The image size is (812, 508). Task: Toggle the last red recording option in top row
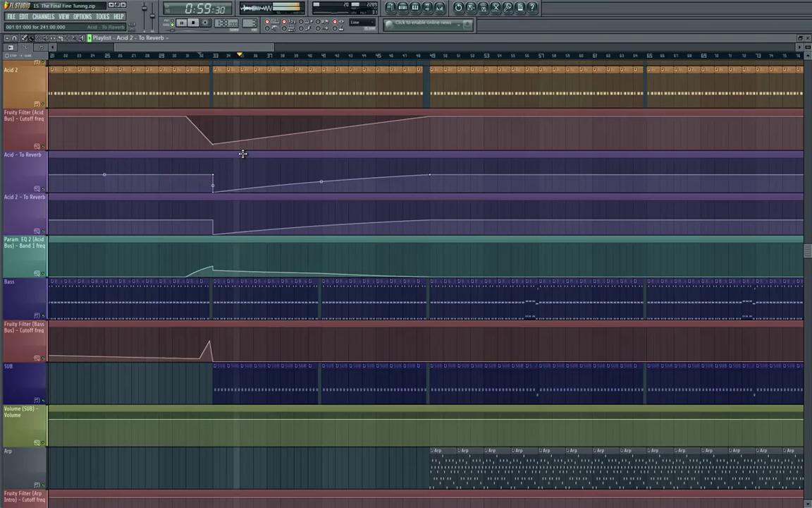pos(335,21)
